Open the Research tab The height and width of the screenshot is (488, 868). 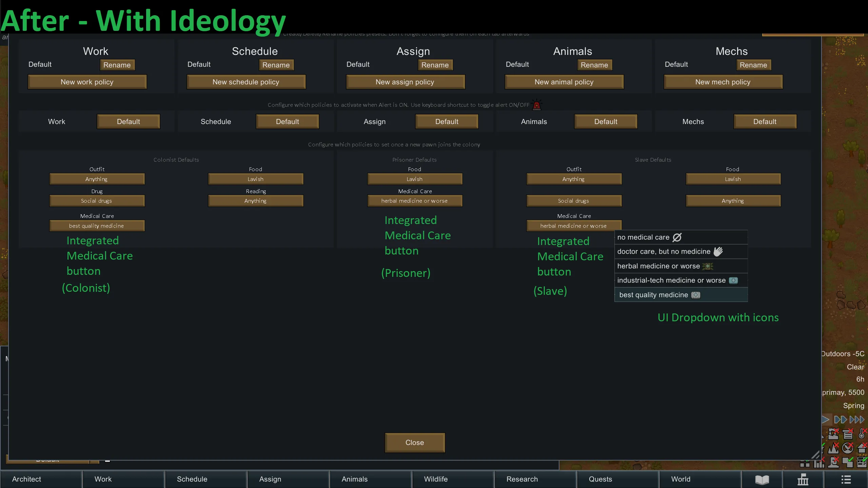[x=522, y=479]
